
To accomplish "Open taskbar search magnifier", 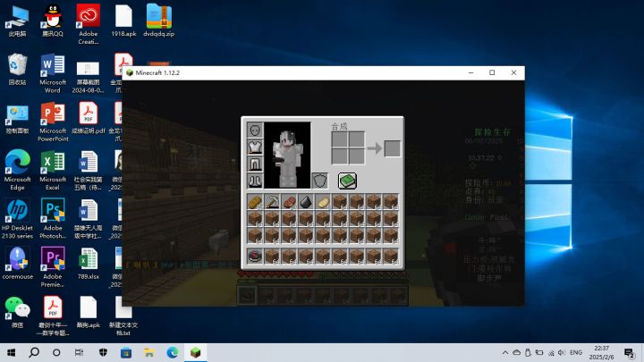I will click(x=34, y=352).
